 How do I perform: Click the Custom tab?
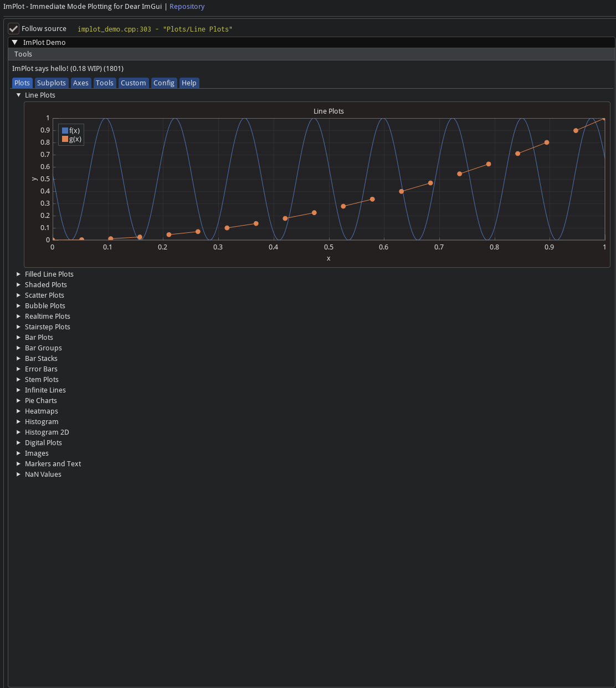(x=134, y=83)
